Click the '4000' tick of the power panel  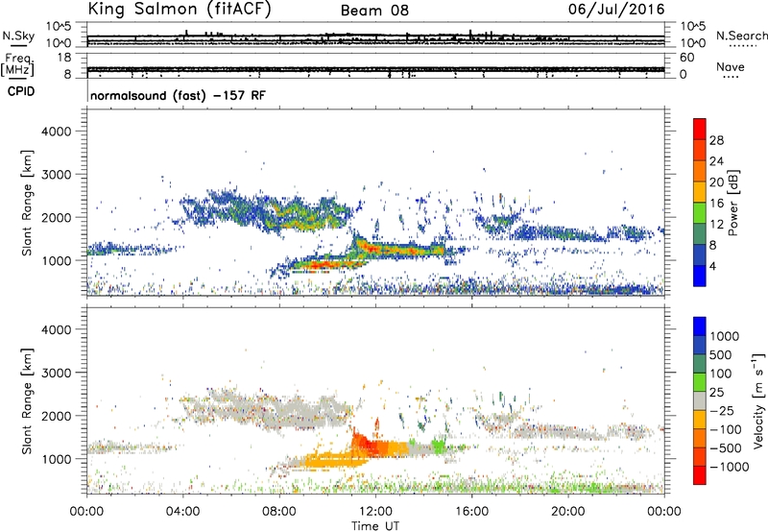56,132
